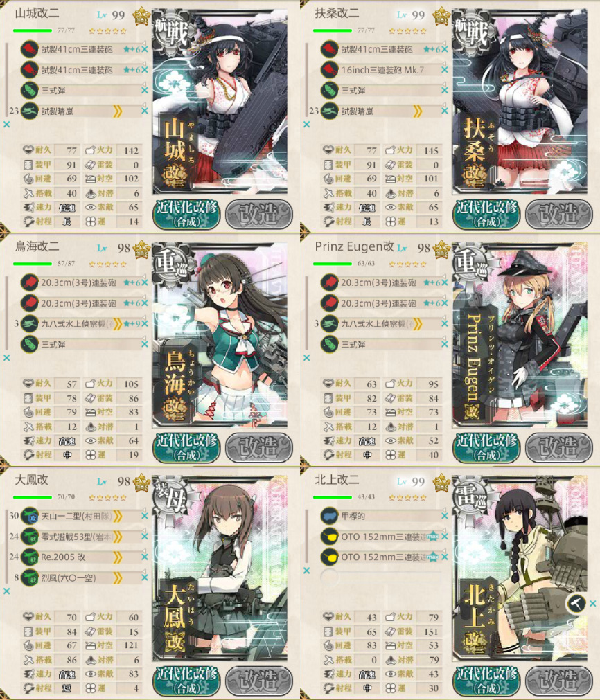Click the red main gun icon on 山城改二's first slot
The width and height of the screenshot is (600, 700).
click(30, 49)
